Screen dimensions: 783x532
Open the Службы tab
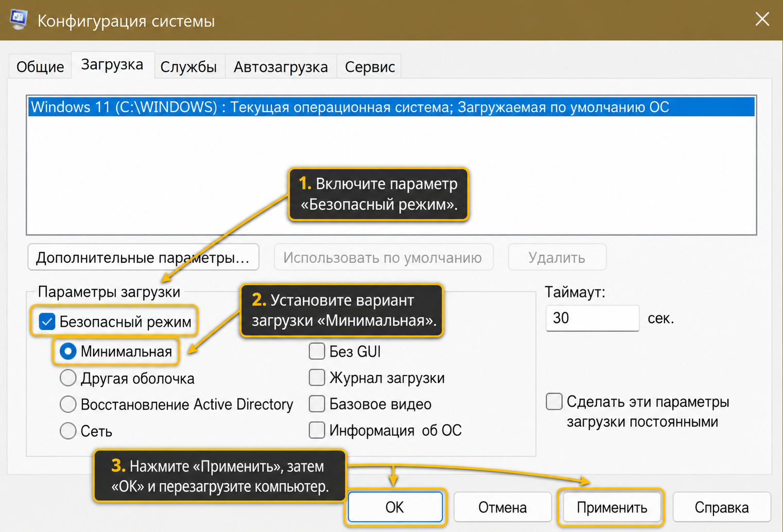point(188,66)
